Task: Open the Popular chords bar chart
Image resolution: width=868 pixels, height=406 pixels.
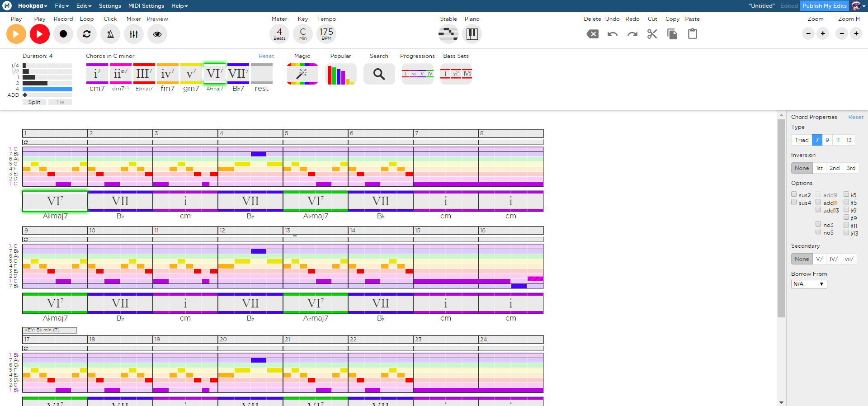Action: [x=340, y=74]
